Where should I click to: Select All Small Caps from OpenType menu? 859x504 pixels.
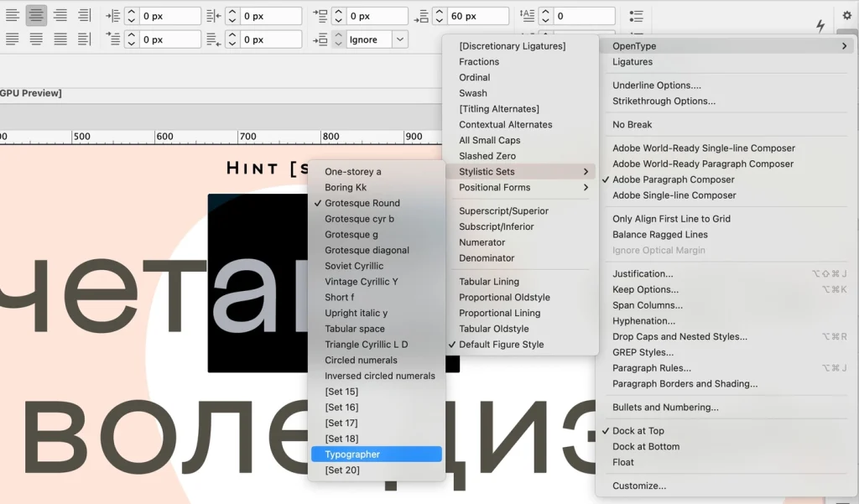click(489, 140)
